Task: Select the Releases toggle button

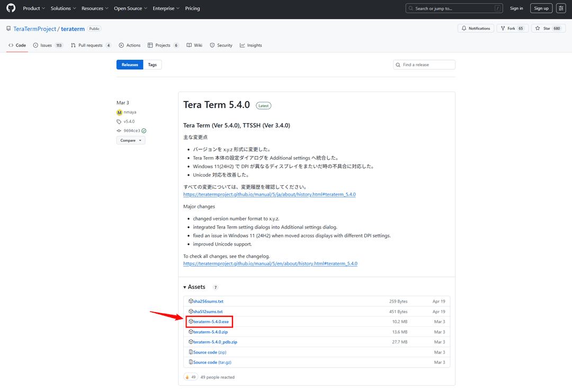Action: coord(130,65)
